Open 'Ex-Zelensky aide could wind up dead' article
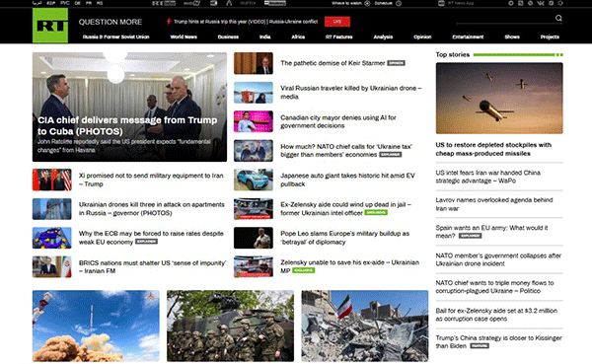 click(345, 209)
